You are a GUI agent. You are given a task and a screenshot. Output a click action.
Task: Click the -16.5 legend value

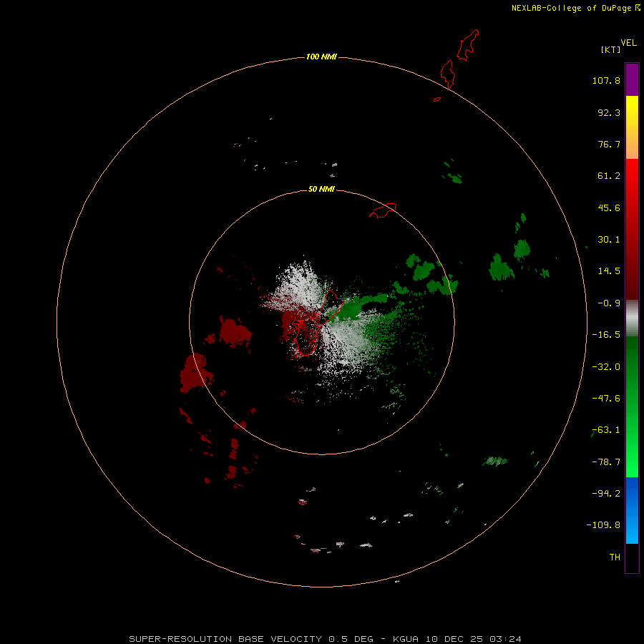click(606, 335)
